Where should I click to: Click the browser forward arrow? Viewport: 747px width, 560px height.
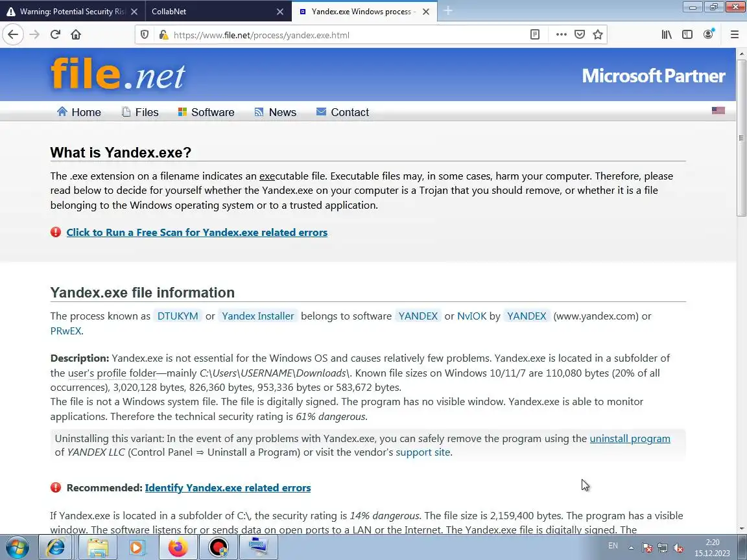[34, 34]
